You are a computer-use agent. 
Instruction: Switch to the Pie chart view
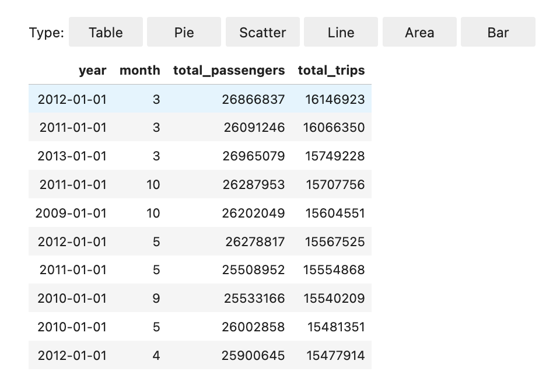point(184,32)
